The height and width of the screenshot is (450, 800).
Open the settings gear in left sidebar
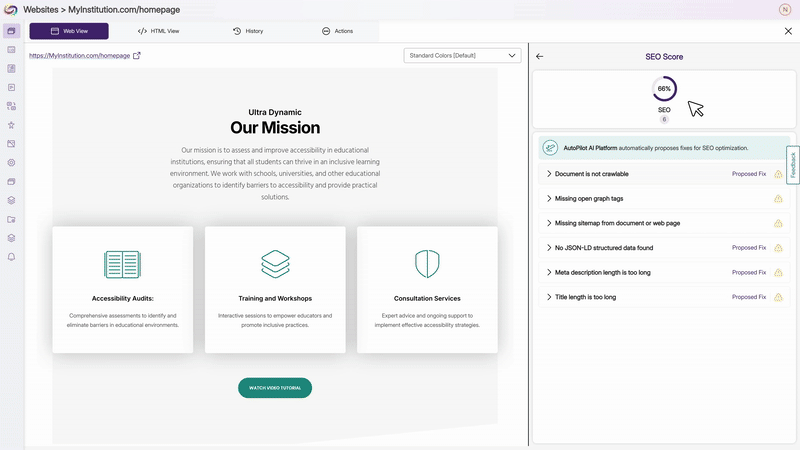[11, 162]
